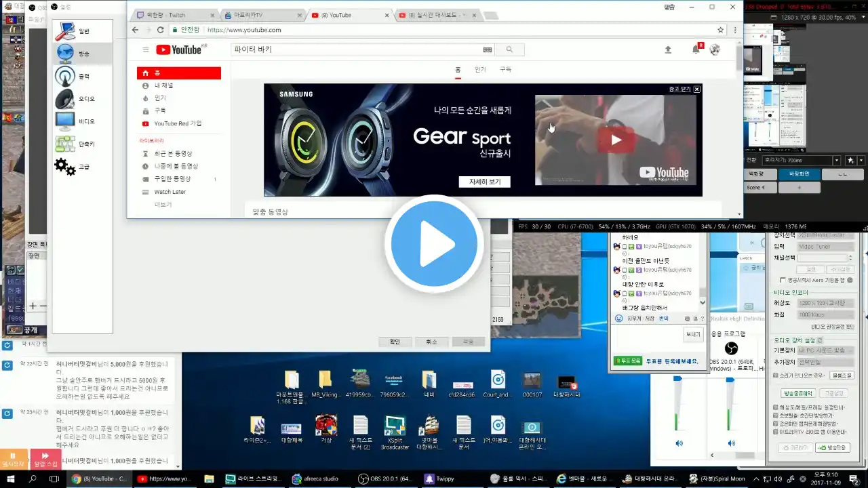The image size is (868, 488).
Task: Toggle the 검은화면 캡처문제 해결방법 checkbox
Action: 776,424
